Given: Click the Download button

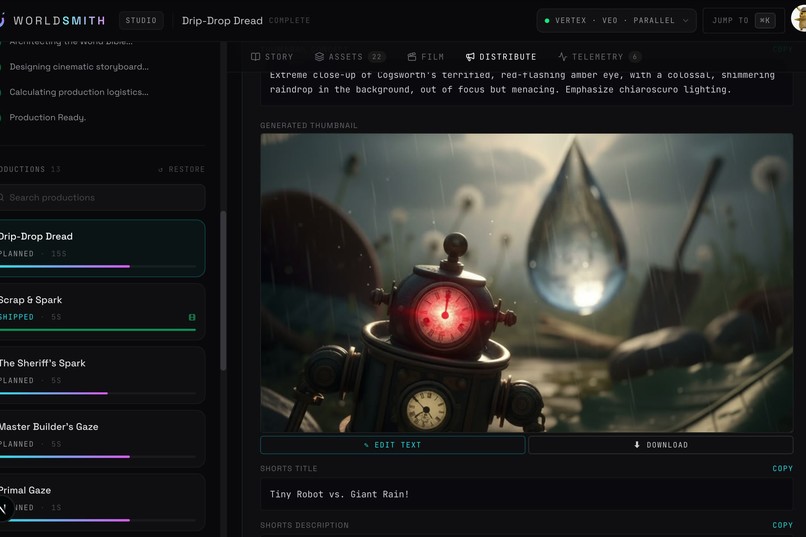Looking at the screenshot, I should [x=661, y=445].
